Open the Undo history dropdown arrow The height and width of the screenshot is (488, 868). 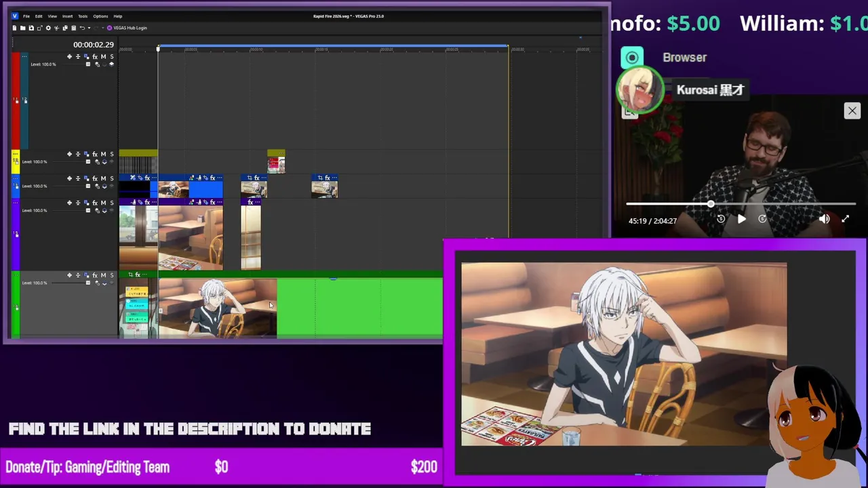(x=89, y=28)
